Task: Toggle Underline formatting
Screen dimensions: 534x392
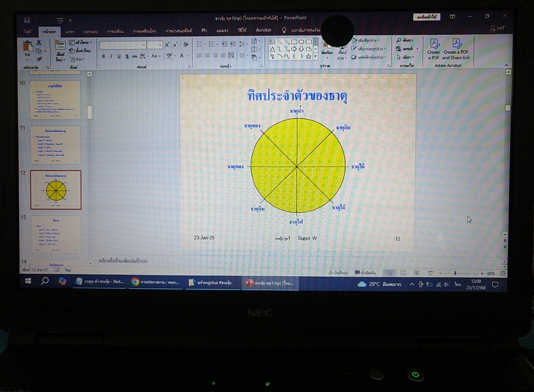Action: click(x=119, y=56)
